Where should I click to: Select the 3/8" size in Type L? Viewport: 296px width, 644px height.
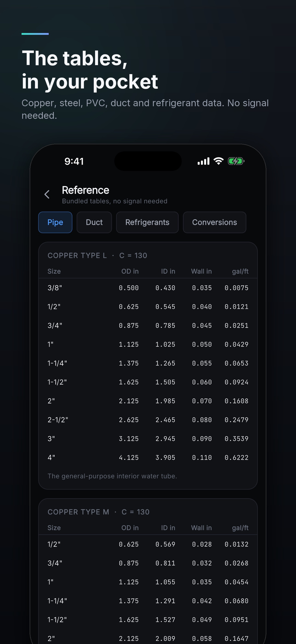point(55,288)
